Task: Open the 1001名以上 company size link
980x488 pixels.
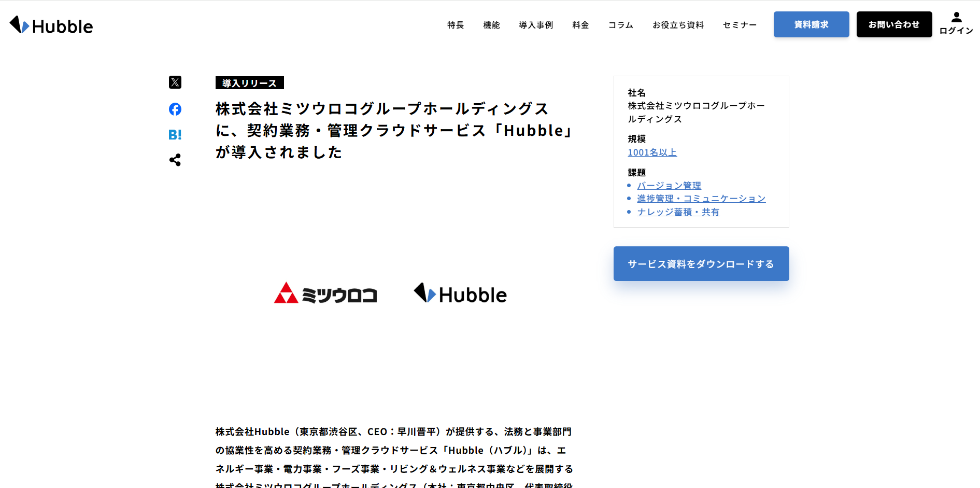Action: [652, 152]
